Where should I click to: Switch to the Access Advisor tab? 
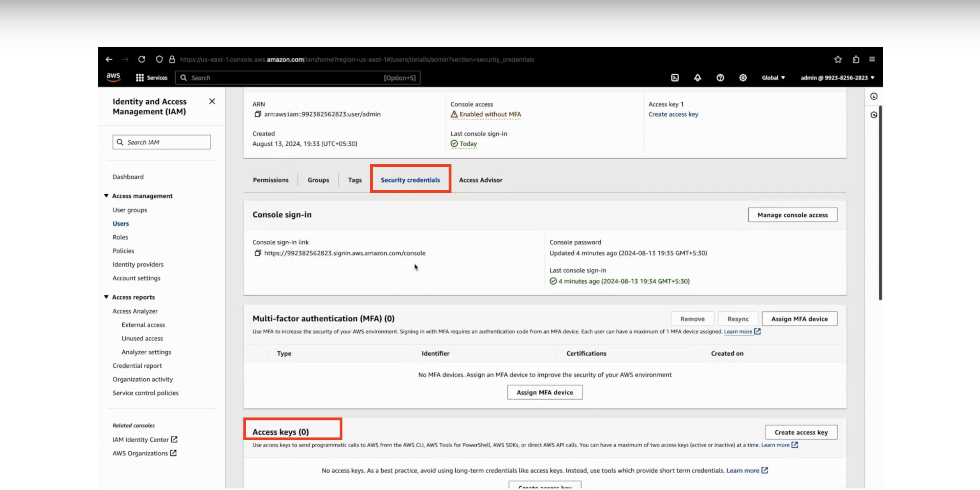[480, 180]
